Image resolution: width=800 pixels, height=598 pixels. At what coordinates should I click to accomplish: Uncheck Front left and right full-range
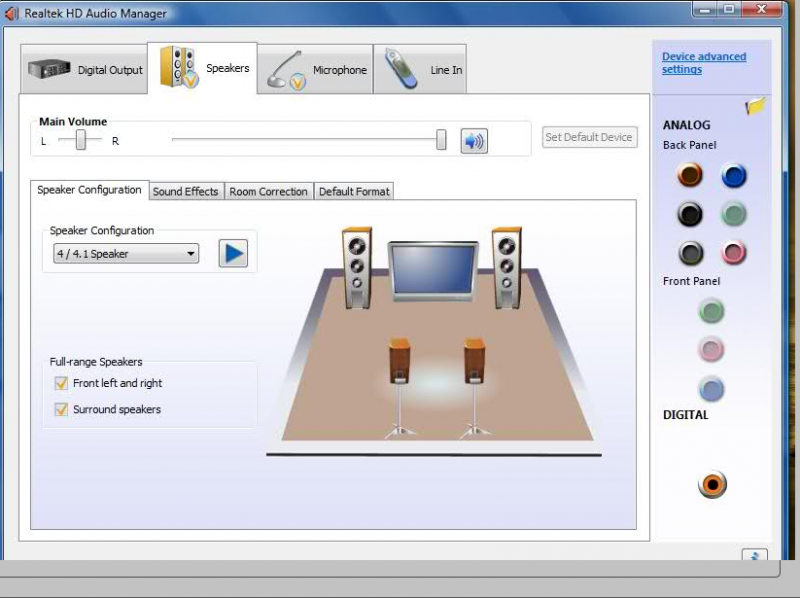[x=61, y=383]
